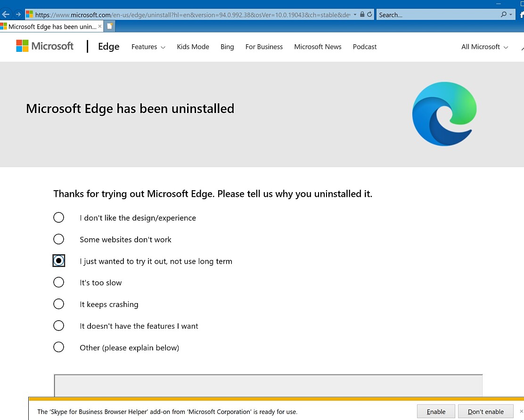Screen dimensions: 524x420
Task: Click the address bar URL field
Action: click(x=192, y=15)
